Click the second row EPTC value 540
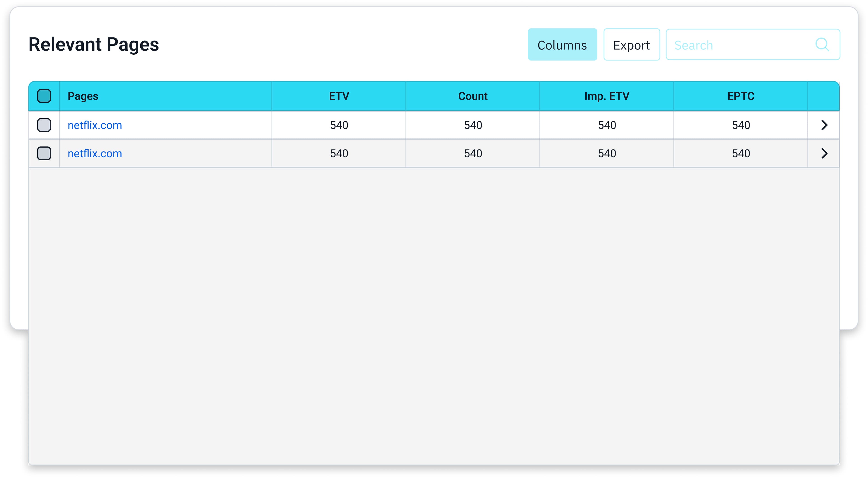The width and height of the screenshot is (868, 478). [x=741, y=154]
